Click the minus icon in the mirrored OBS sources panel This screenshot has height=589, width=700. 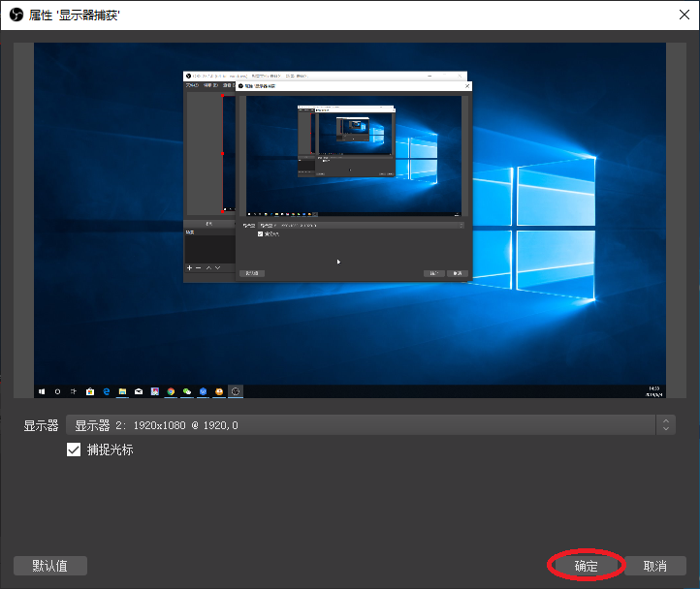(198, 267)
